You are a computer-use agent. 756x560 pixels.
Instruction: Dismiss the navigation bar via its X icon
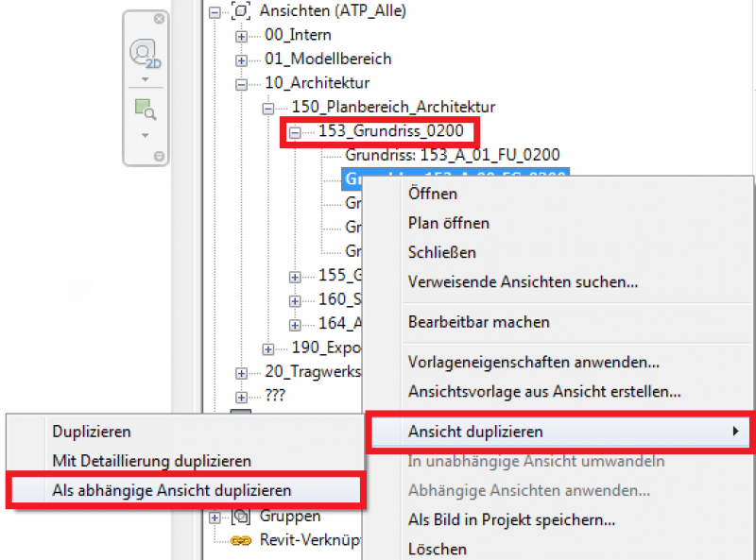[159, 19]
